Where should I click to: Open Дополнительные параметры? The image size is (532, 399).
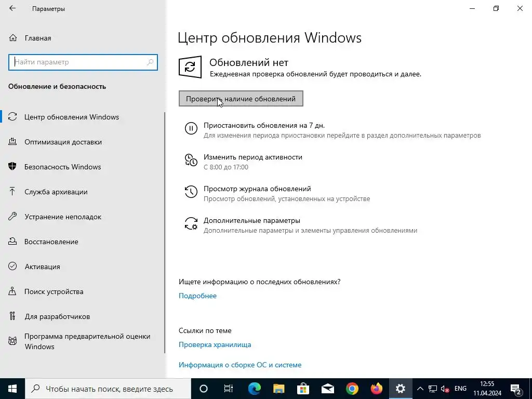[x=252, y=220]
